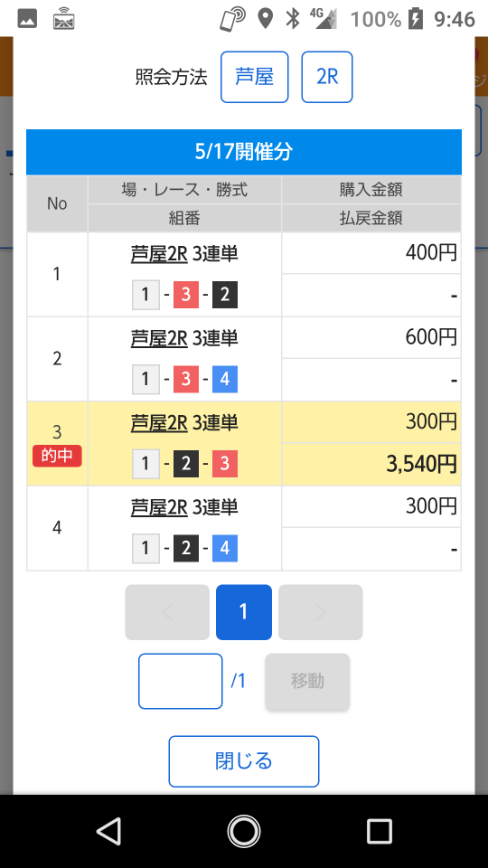The height and width of the screenshot is (868, 488).
Task: Open 芦屋2R link in row 2
Action: pos(159,338)
